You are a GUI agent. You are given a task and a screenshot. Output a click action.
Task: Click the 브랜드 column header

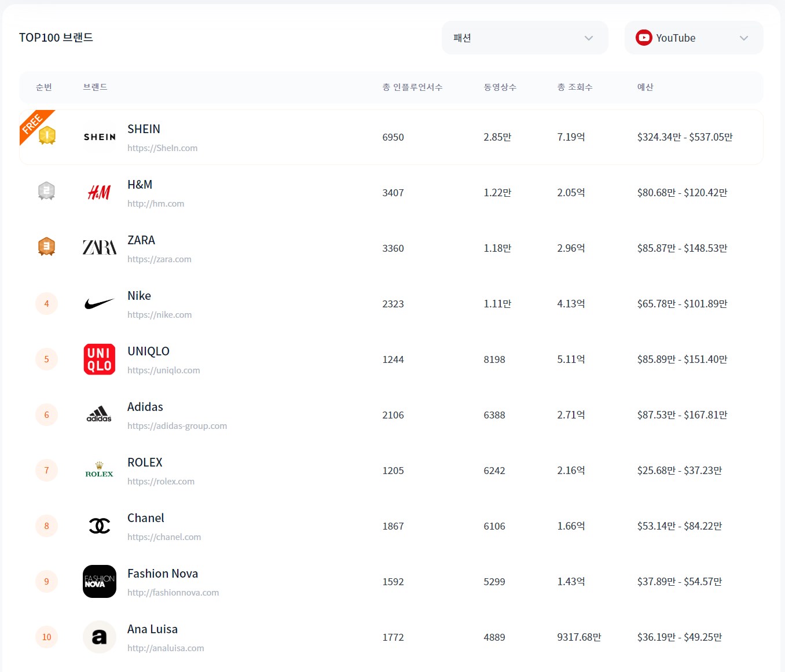point(95,87)
